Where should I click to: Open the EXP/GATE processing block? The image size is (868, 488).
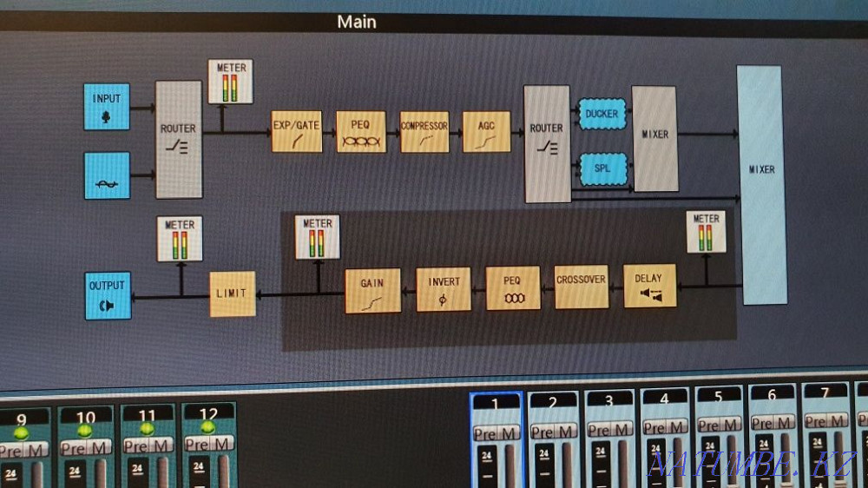point(297,132)
